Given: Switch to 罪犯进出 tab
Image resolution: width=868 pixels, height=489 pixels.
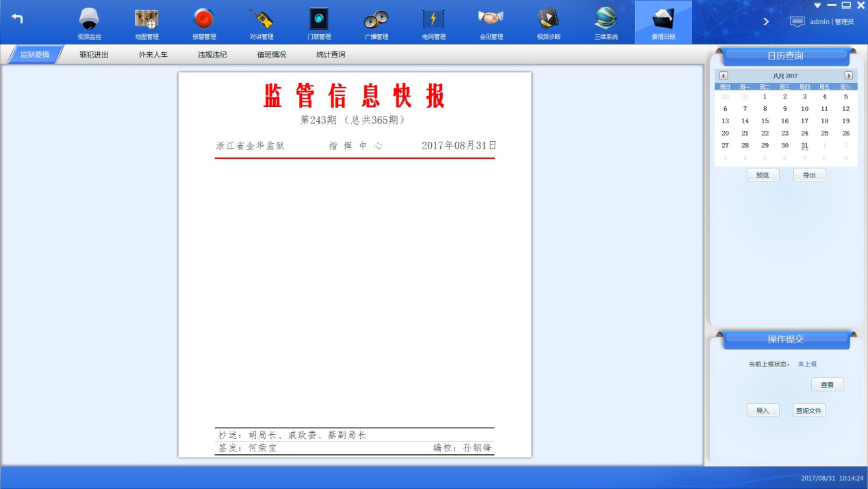Looking at the screenshot, I should [x=94, y=55].
